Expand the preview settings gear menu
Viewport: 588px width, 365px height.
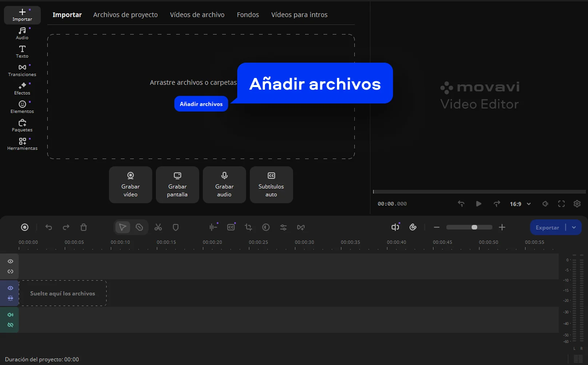pyautogui.click(x=577, y=204)
